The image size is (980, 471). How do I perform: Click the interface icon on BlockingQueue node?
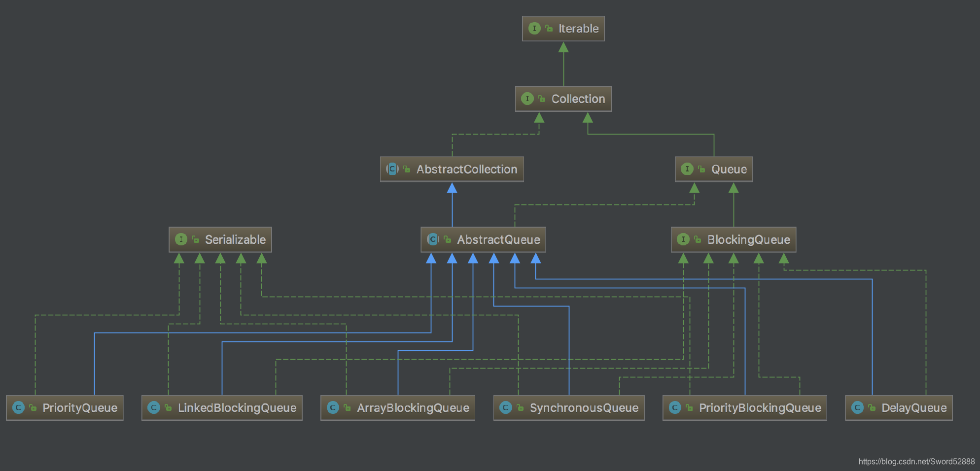(683, 239)
